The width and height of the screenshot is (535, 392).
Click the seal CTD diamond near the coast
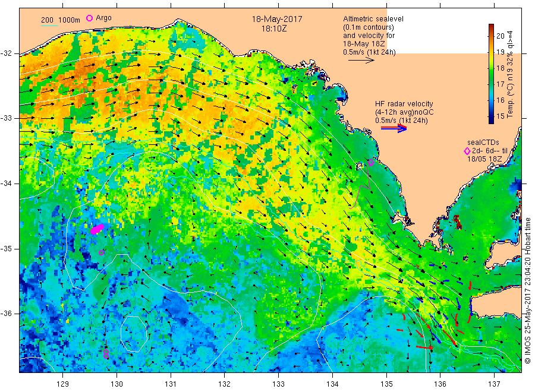(x=371, y=163)
